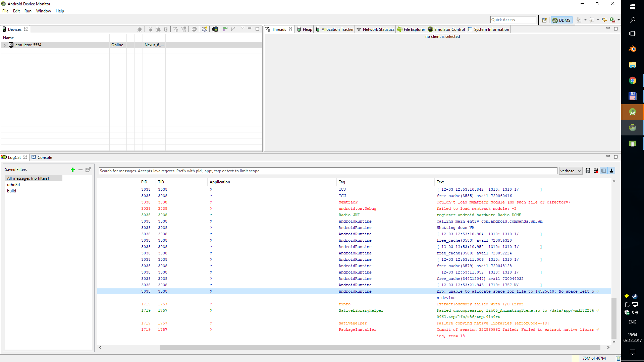Open the Devices view menu triangle
Screen dimensions: 644x362
pyautogui.click(x=243, y=28)
